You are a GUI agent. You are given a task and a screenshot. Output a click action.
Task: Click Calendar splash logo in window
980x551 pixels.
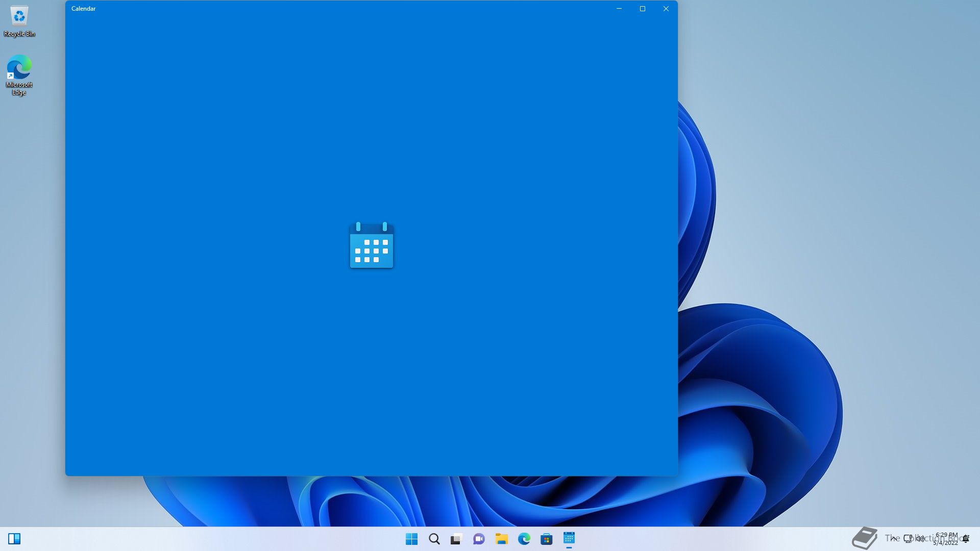click(372, 245)
